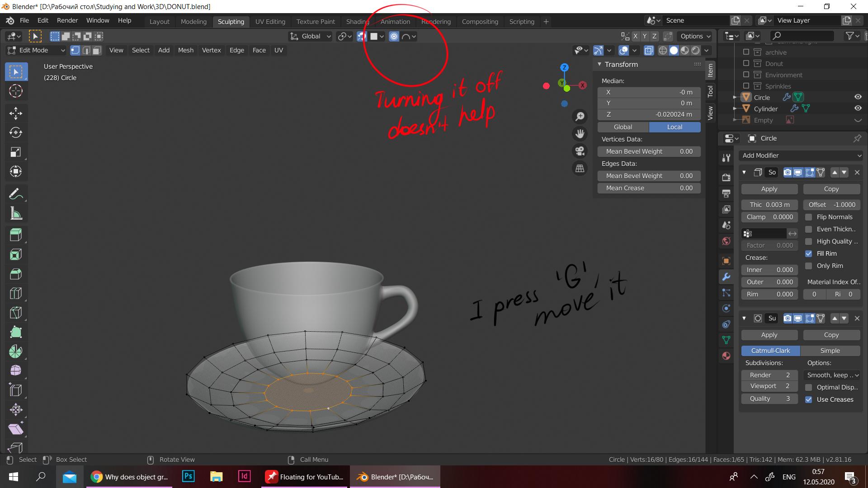Open the Mesh menu
Screen dimensions: 868x488
click(185, 50)
